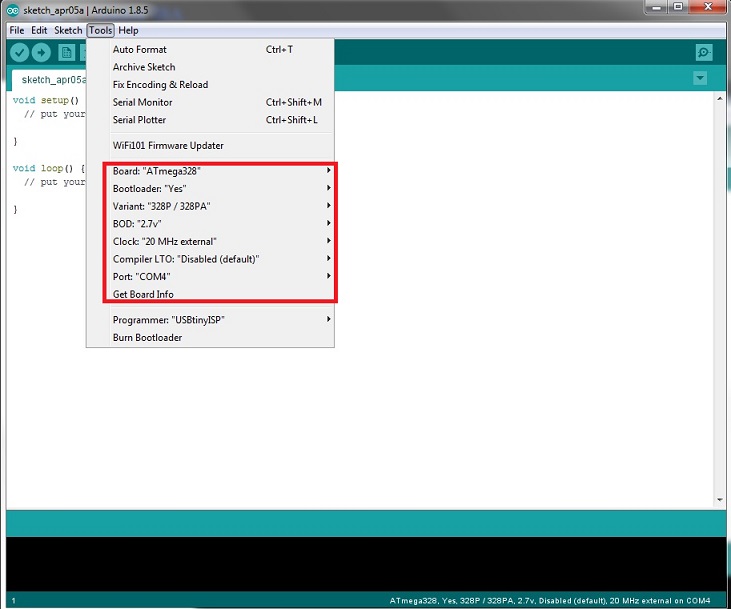
Task: Expand the Board "ATmega328" submenu
Action: [210, 171]
